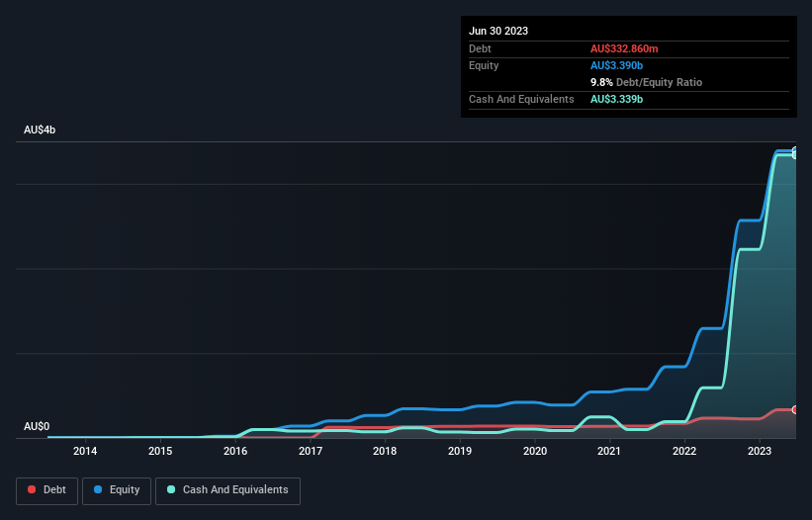This screenshot has width=812, height=520.
Task: Click the 2020 x-axis label
Action: click(535, 451)
